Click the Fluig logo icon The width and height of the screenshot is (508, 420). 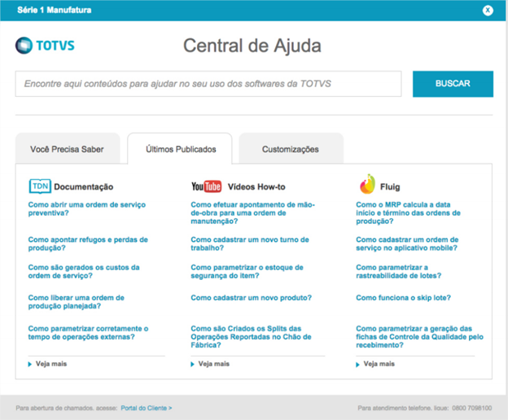[x=367, y=184]
